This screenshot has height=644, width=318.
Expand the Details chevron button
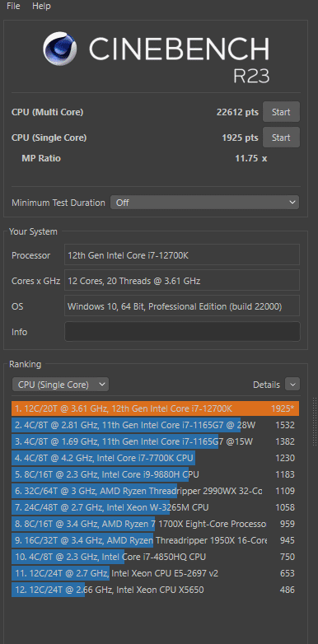(x=292, y=385)
